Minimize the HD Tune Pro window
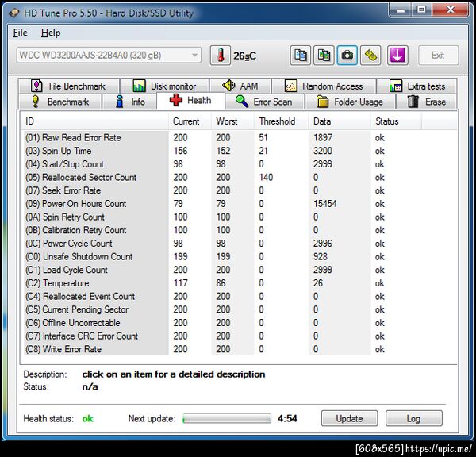476x457 pixels. point(401,10)
